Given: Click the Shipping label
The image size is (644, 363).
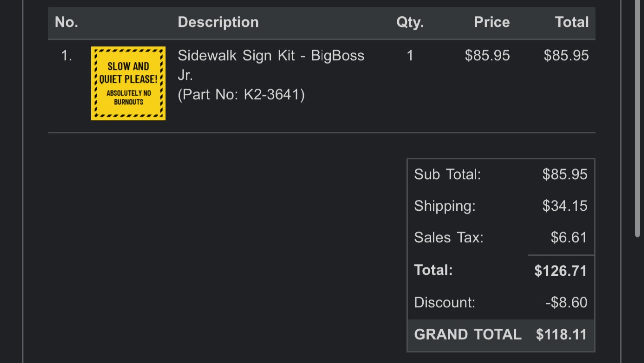Looking at the screenshot, I should click(x=445, y=206).
